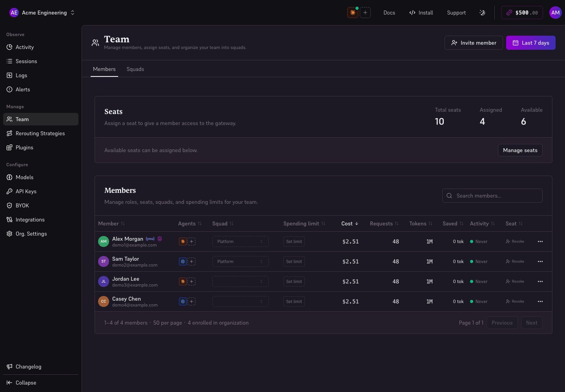The width and height of the screenshot is (565, 392).
Task: Open more options for Alex Morgan
Action: (540, 241)
